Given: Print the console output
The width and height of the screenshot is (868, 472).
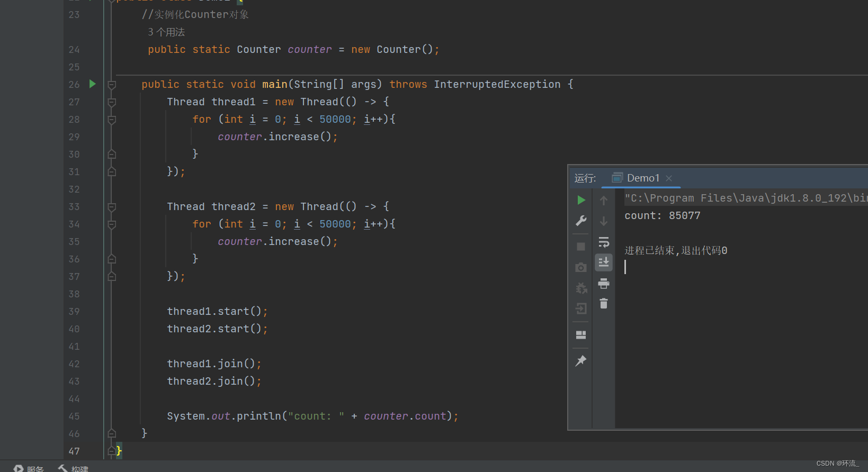Looking at the screenshot, I should 604,284.
